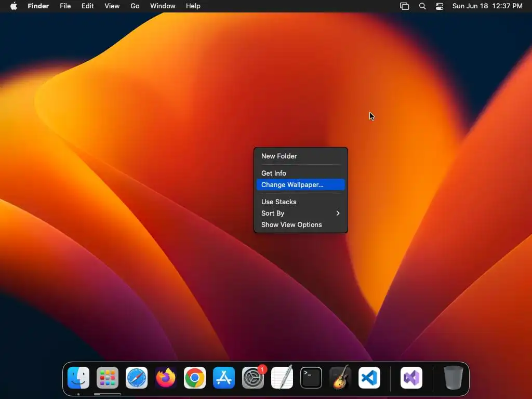Open the Finder menu in menu bar
This screenshot has width=532, height=399.
[x=38, y=6]
